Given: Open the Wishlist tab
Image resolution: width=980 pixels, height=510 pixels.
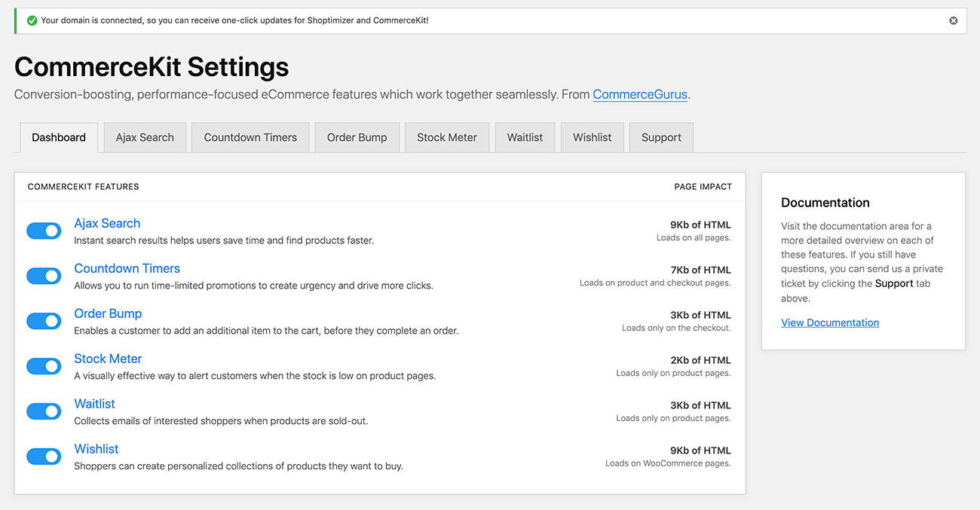Looking at the screenshot, I should [593, 138].
